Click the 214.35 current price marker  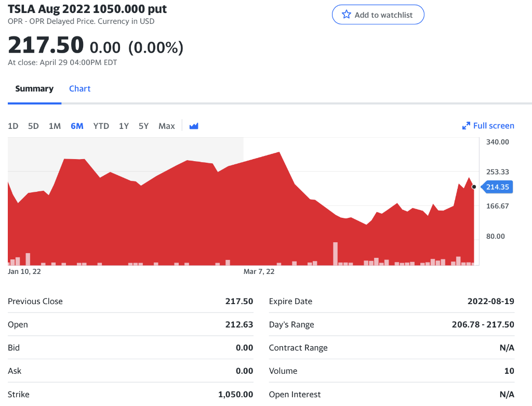[x=497, y=187]
